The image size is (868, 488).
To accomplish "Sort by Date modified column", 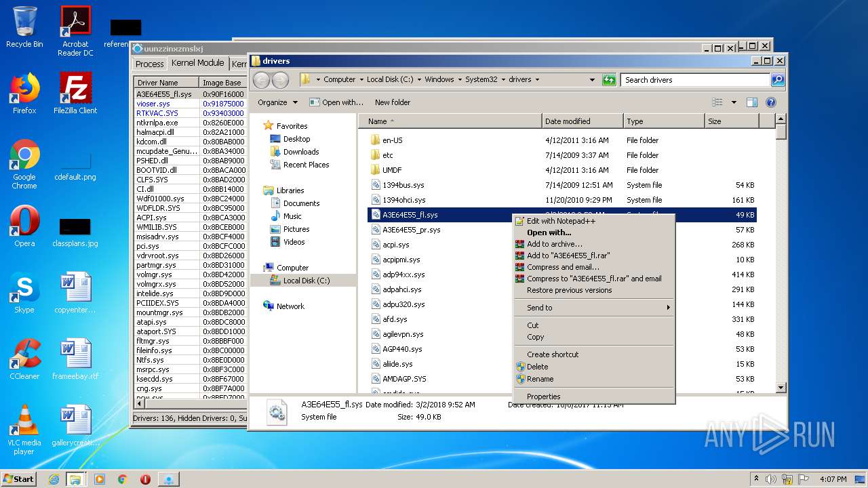I will coord(583,121).
